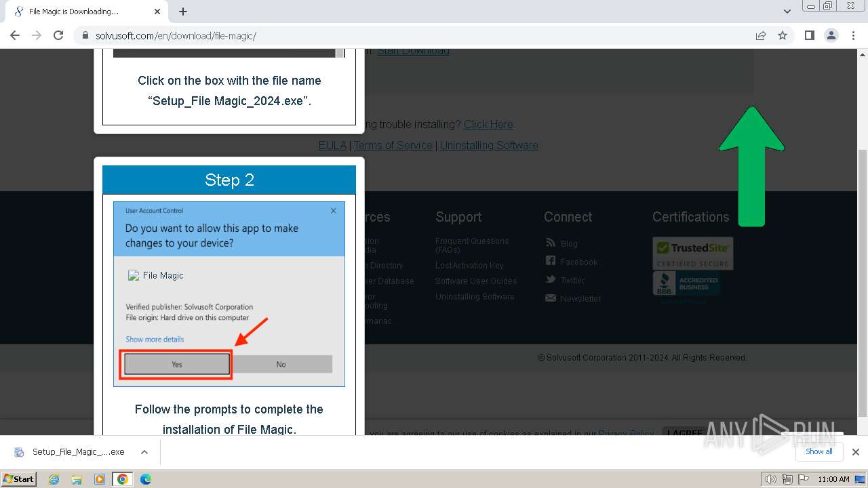Open the Lost Activation Key link

469,266
